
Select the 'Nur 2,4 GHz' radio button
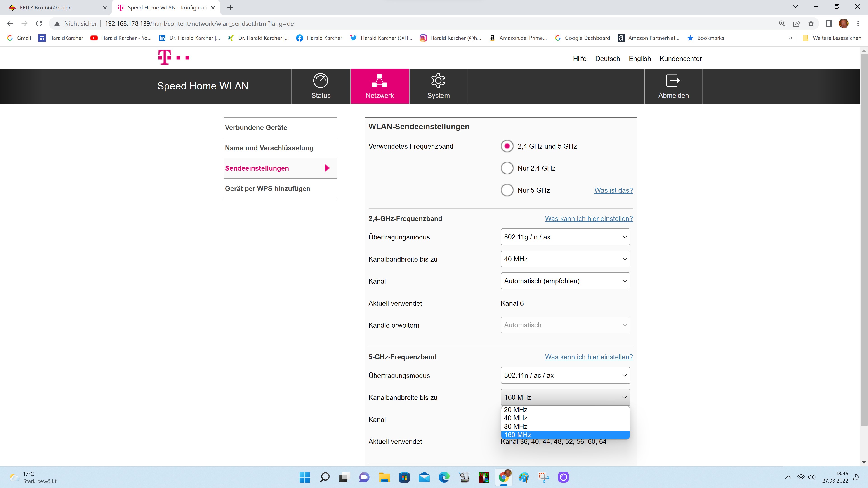507,168
